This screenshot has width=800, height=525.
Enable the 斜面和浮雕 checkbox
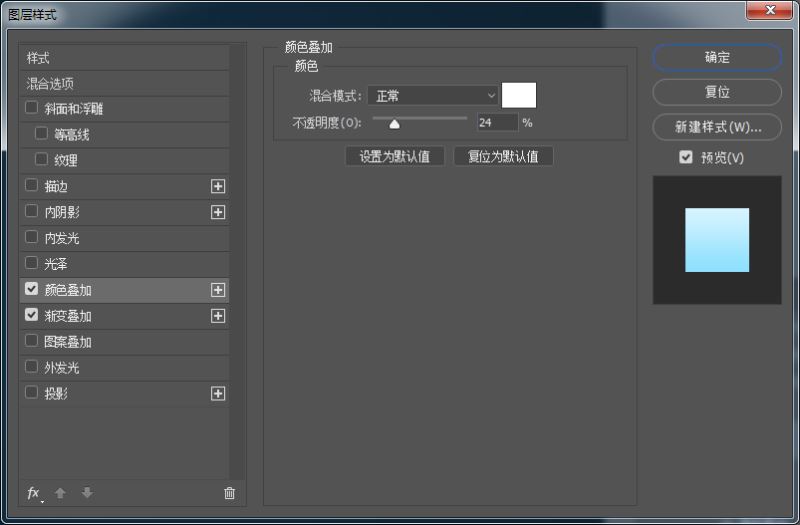32,108
